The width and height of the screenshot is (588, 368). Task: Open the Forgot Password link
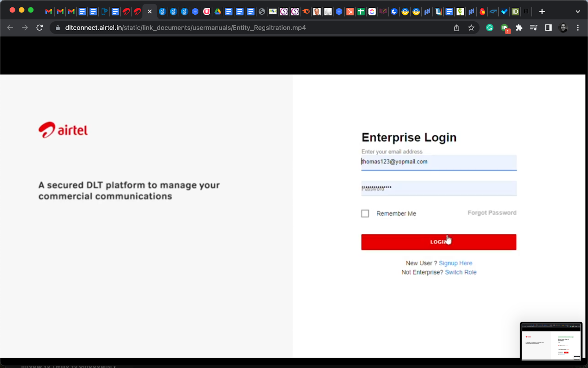tap(492, 213)
